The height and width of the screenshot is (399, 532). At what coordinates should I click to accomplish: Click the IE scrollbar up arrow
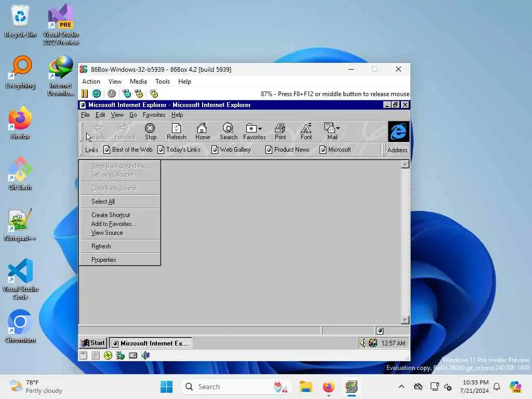click(405, 165)
